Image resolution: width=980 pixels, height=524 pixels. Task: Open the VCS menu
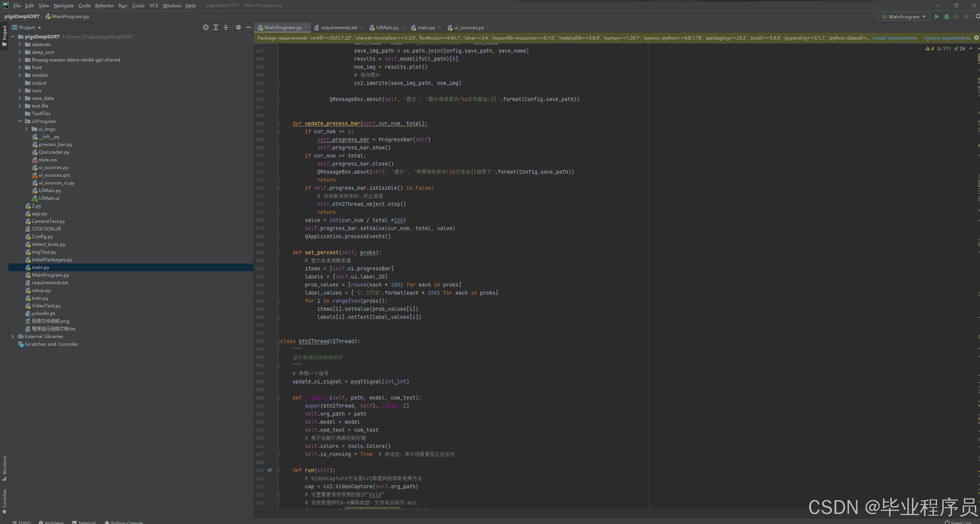pos(154,5)
